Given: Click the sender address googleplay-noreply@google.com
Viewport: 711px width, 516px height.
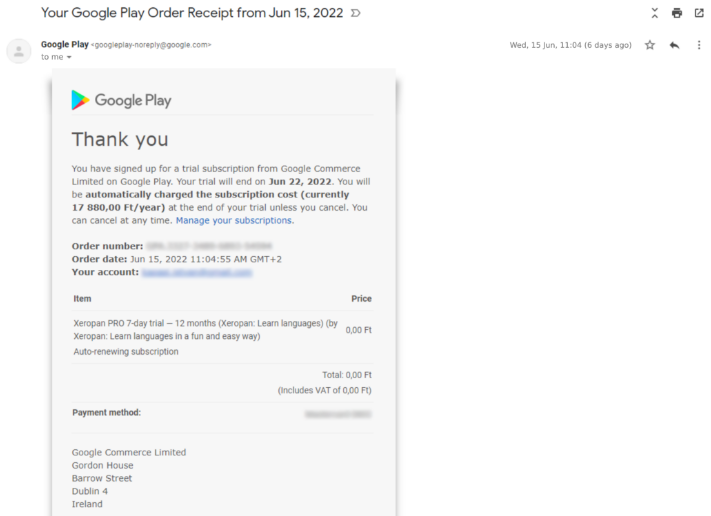Looking at the screenshot, I should pos(151,45).
